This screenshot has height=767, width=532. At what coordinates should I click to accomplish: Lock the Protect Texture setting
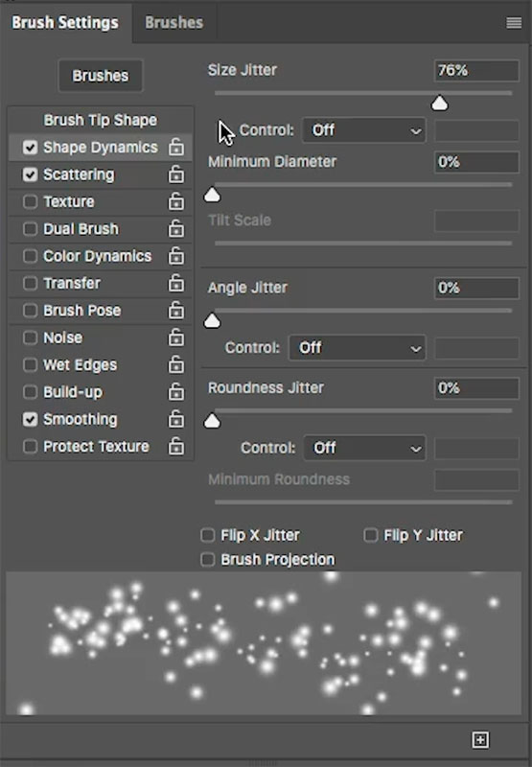[x=176, y=446]
